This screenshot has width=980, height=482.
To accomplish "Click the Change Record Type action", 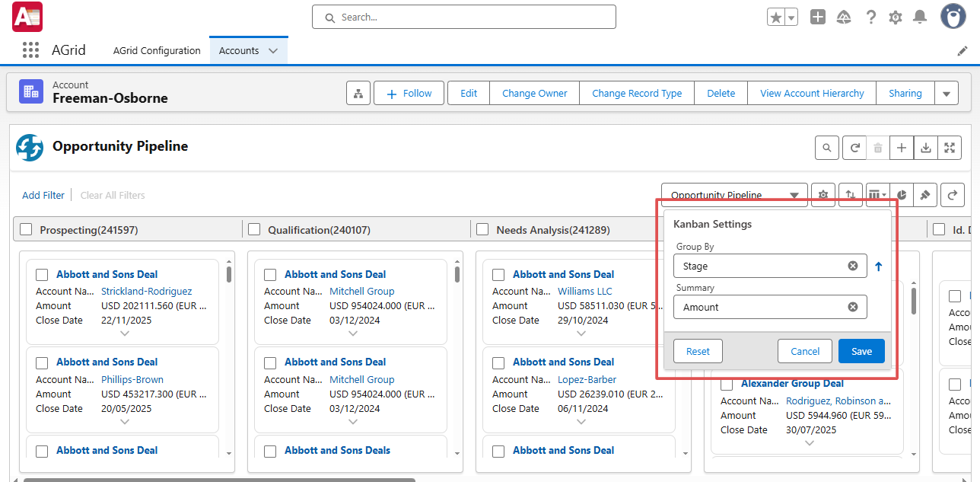I will 637,94.
